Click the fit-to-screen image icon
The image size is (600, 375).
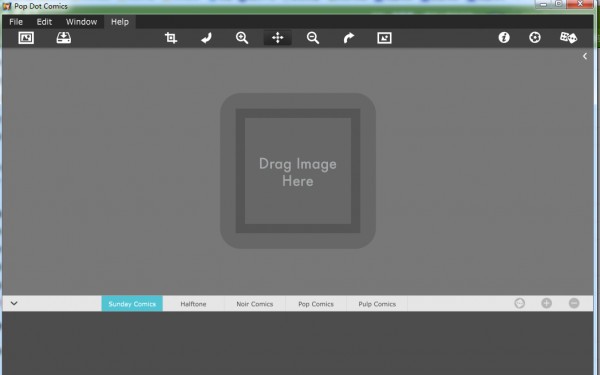[384, 38]
